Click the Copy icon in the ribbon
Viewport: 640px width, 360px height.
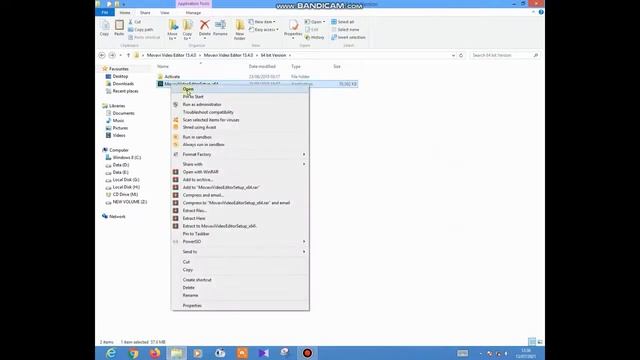(104, 28)
